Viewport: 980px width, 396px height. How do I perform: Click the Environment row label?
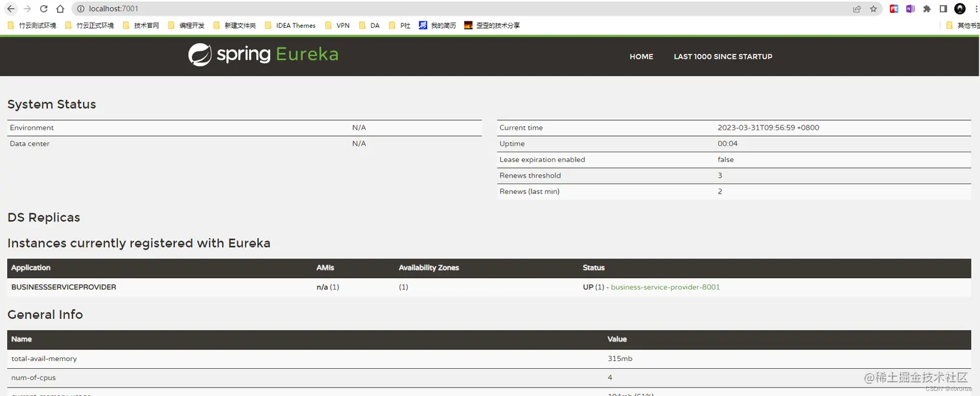click(x=32, y=128)
